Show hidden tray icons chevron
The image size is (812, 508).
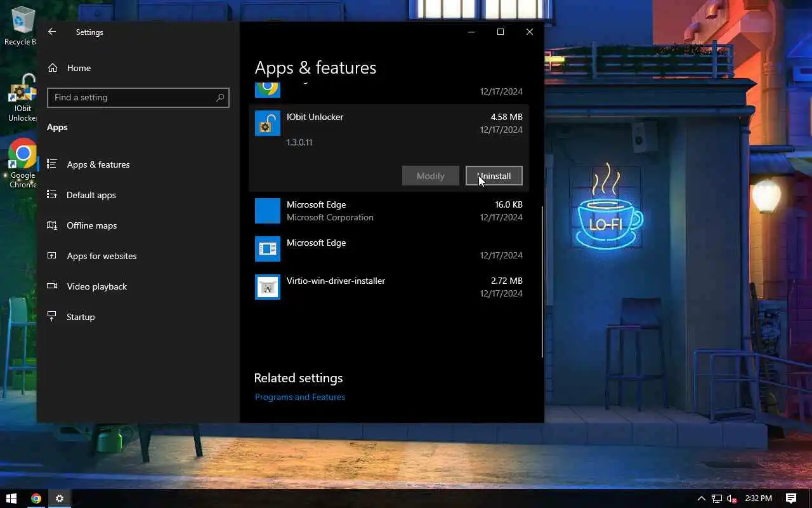coord(701,498)
